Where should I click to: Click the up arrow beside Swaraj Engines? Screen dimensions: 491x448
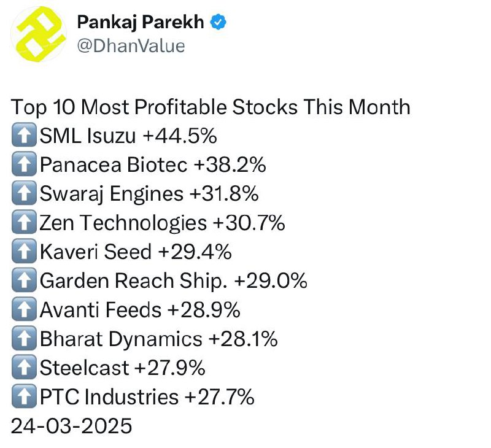coord(24,193)
